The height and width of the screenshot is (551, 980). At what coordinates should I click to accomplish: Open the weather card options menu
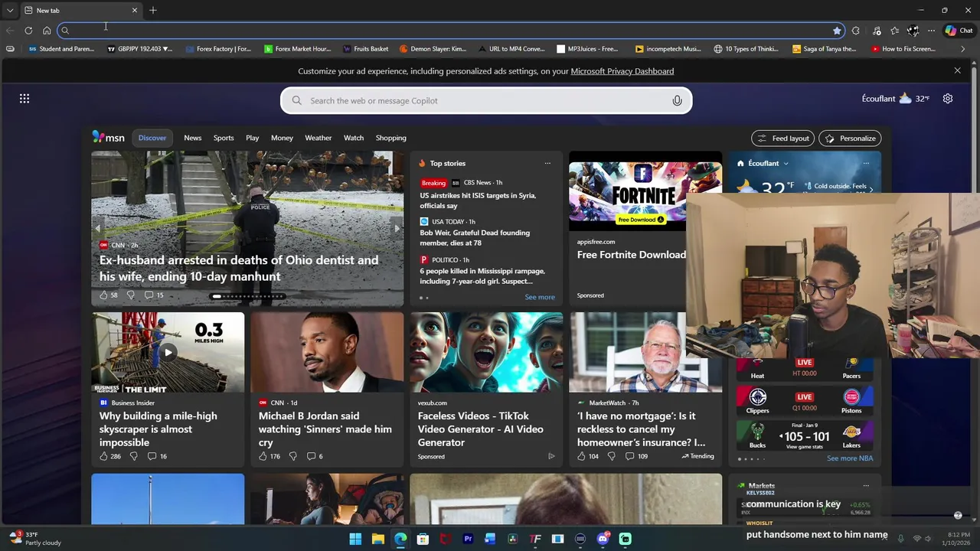coord(866,163)
